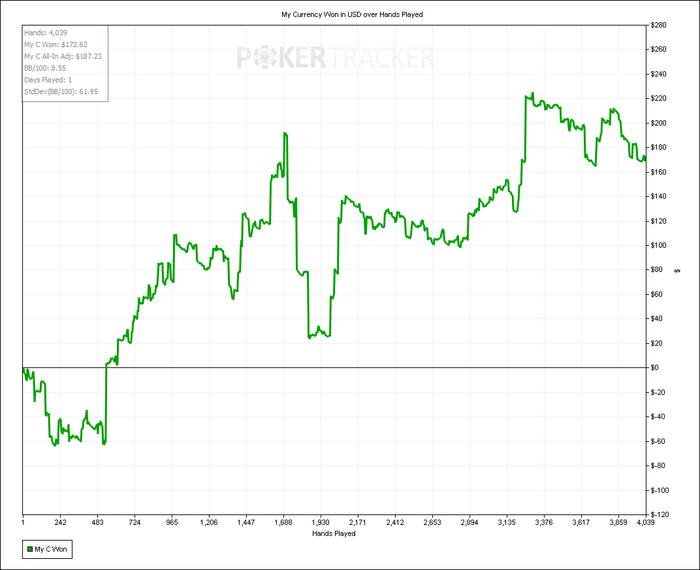Click the $60 y-axis tick label
Screen dimensions: 700x570
pyautogui.click(x=656, y=294)
